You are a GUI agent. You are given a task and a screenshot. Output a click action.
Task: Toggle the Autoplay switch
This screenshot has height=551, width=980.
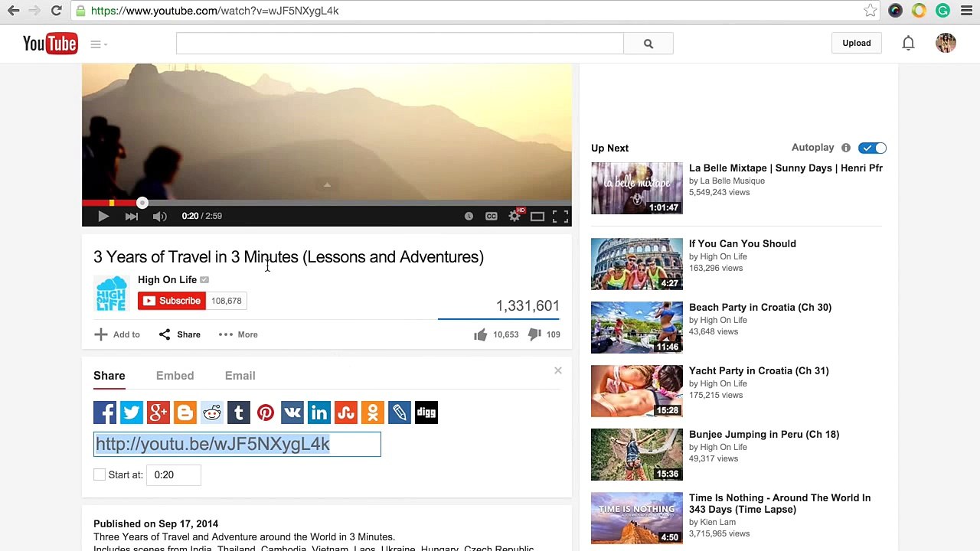pos(873,148)
